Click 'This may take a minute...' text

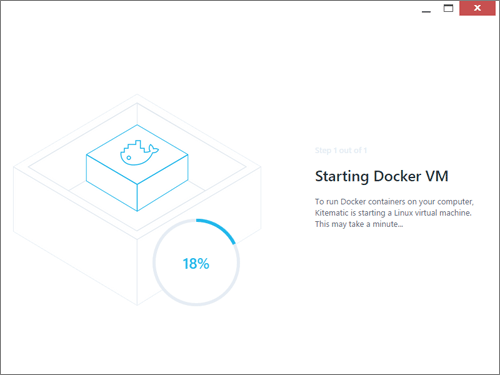click(359, 224)
